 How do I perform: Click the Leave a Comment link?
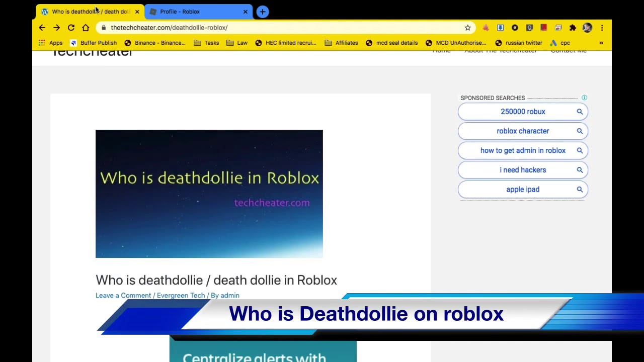click(123, 296)
